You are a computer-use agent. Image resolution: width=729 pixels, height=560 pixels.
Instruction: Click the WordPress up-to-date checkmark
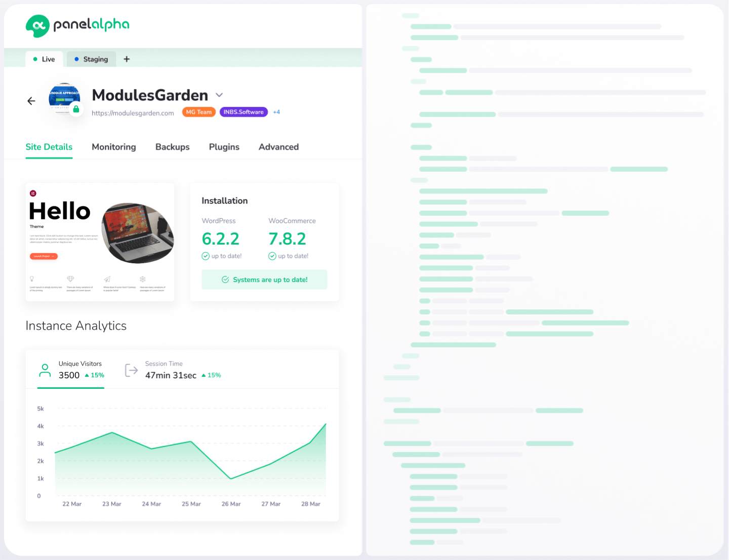[x=206, y=256]
